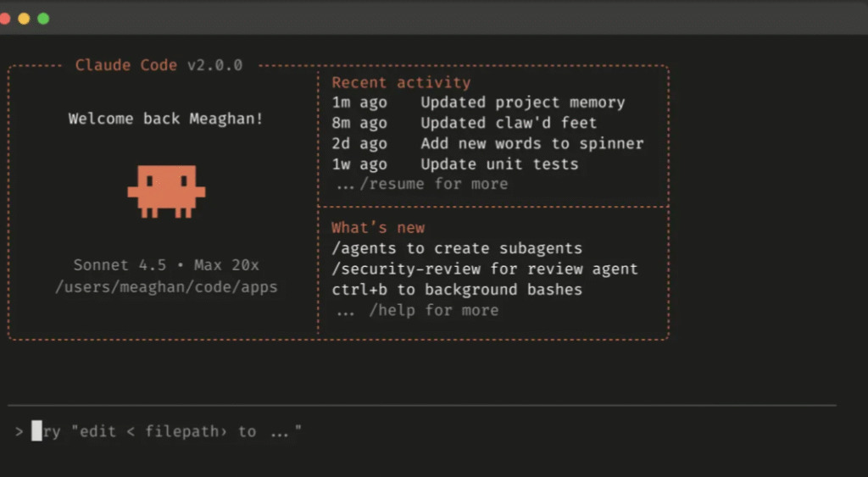Screen dimensions: 868x477
Task: Click the yellow minimize window button
Action: pos(24,18)
